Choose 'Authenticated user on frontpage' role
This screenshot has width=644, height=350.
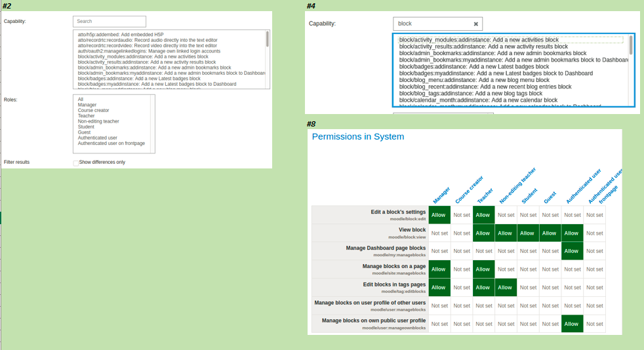pyautogui.click(x=111, y=143)
